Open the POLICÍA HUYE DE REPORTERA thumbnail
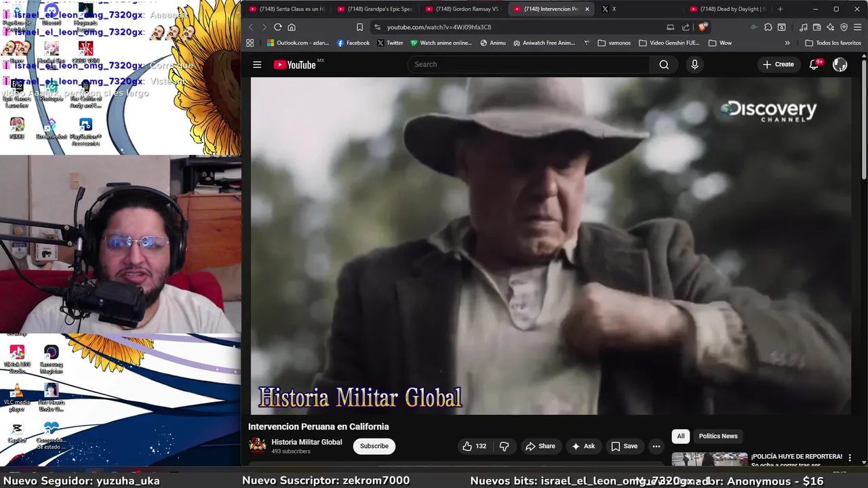 click(x=709, y=460)
